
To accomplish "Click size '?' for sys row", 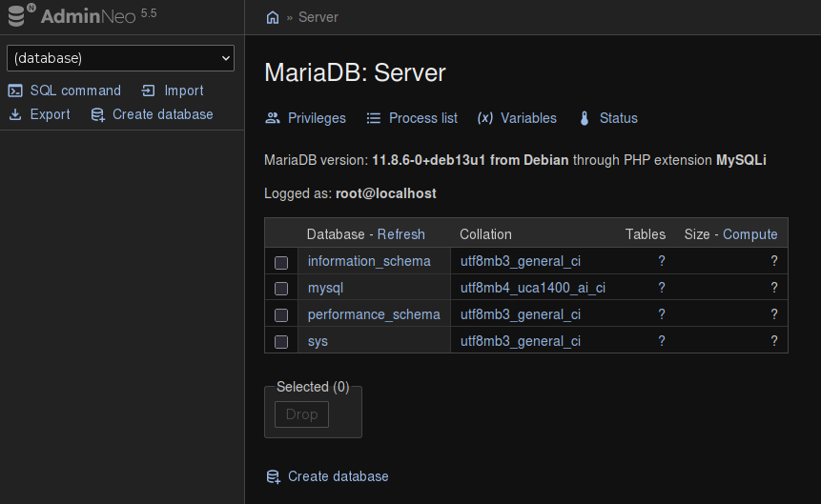I will click(x=774, y=341).
